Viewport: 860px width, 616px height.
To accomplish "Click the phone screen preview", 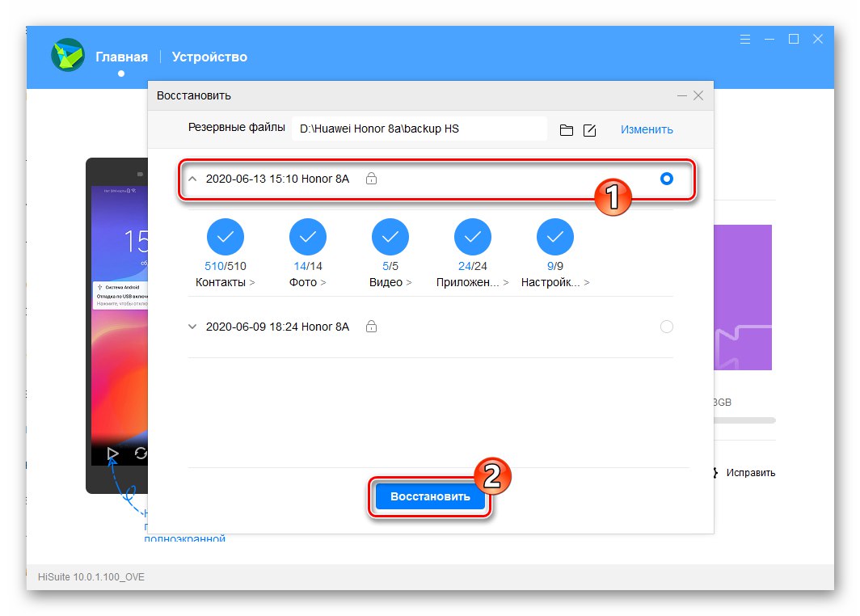I will (x=120, y=327).
